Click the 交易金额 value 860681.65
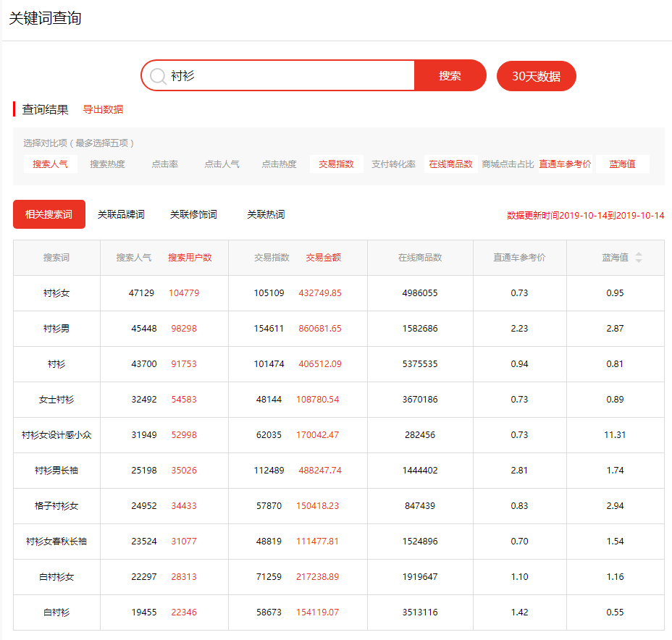This screenshot has height=640, width=672. click(320, 329)
